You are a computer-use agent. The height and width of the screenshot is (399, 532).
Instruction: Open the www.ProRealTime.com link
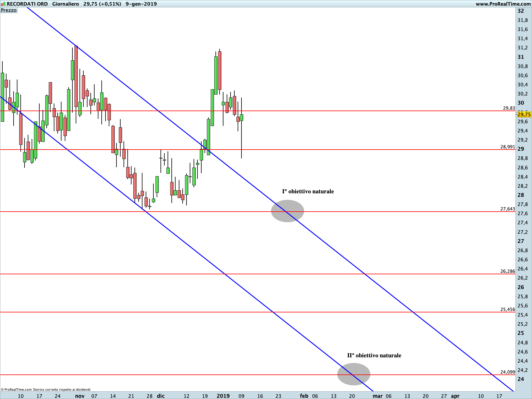pyautogui.click(x=503, y=4)
